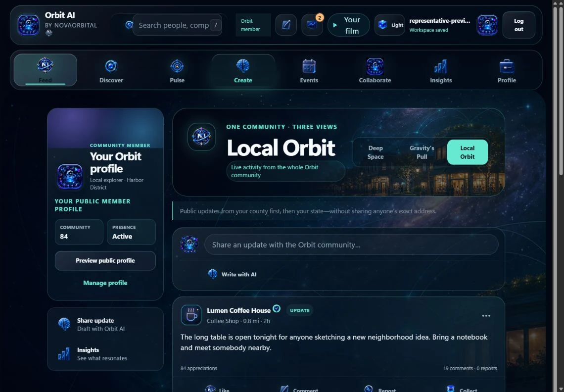The image size is (564, 392).
Task: Click the Create brain icon
Action: tap(243, 66)
